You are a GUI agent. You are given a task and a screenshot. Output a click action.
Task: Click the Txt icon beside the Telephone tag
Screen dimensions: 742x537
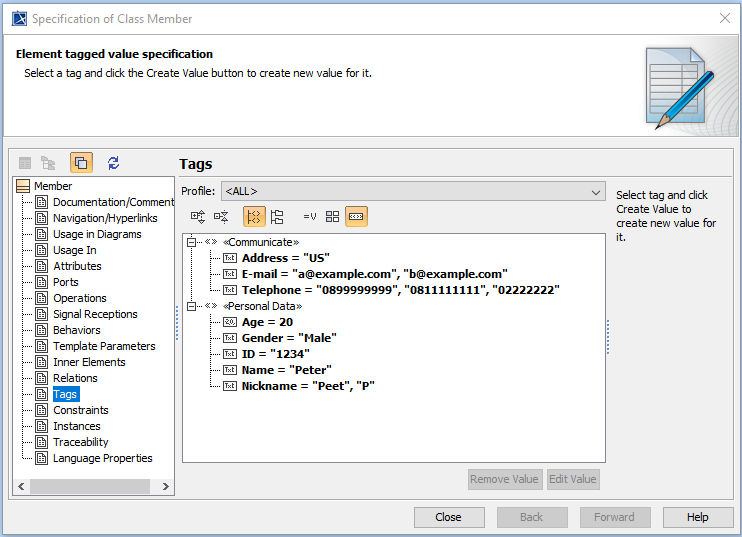230,290
